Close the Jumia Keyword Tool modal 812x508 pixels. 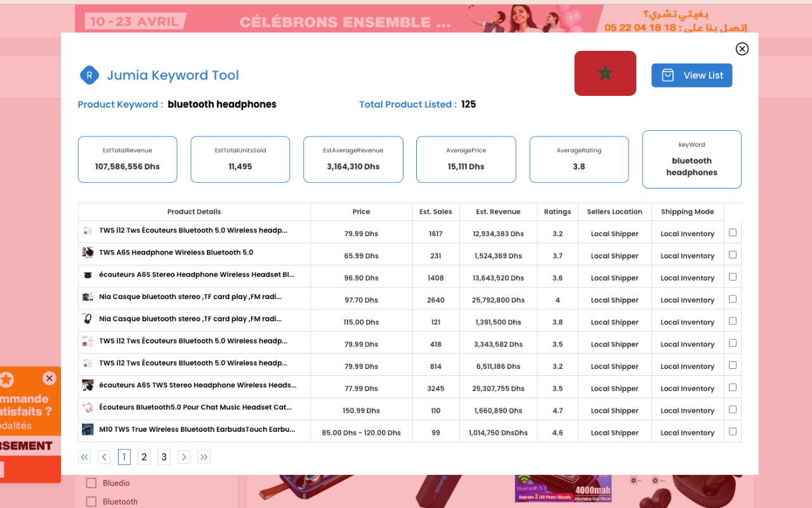(x=742, y=48)
